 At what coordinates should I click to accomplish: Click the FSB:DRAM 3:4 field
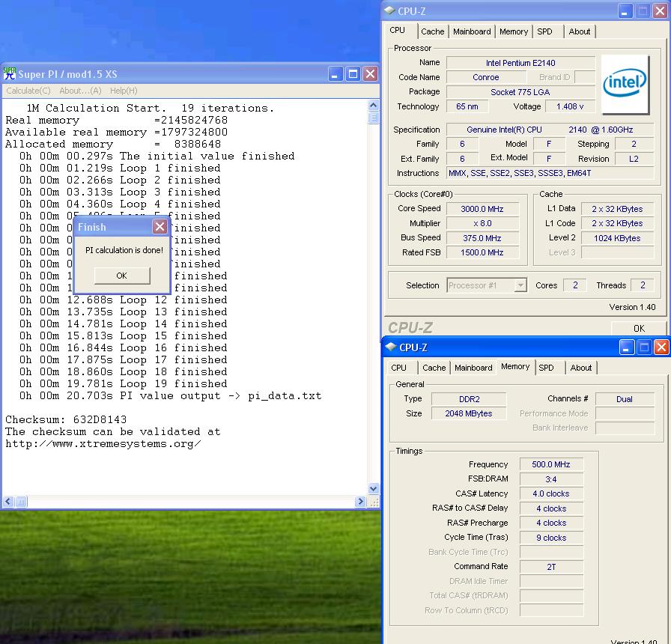551,479
